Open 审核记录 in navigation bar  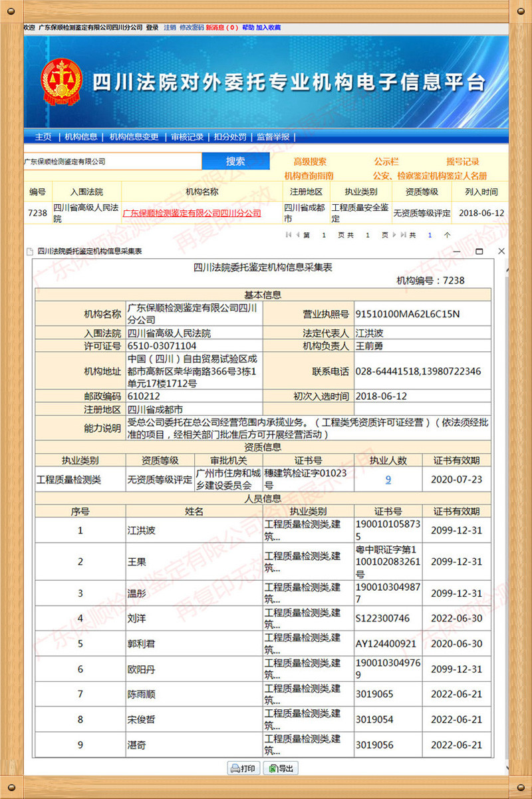[187, 137]
